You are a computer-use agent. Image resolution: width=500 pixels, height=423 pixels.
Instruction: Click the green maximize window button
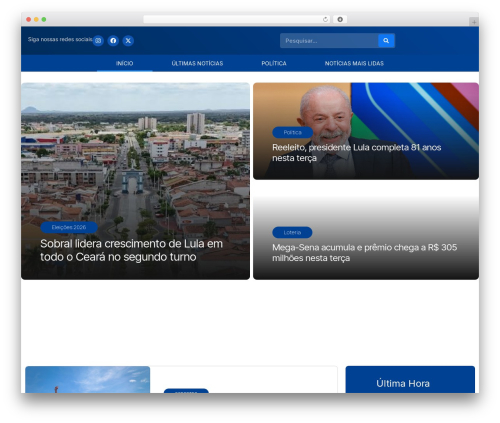point(44,19)
